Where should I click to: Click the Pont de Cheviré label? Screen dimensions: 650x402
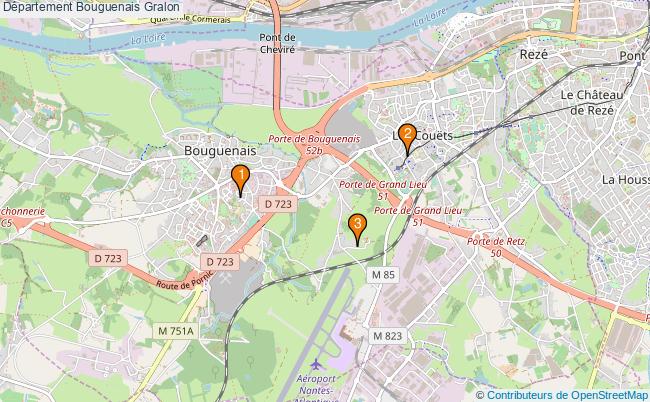pos(277,44)
